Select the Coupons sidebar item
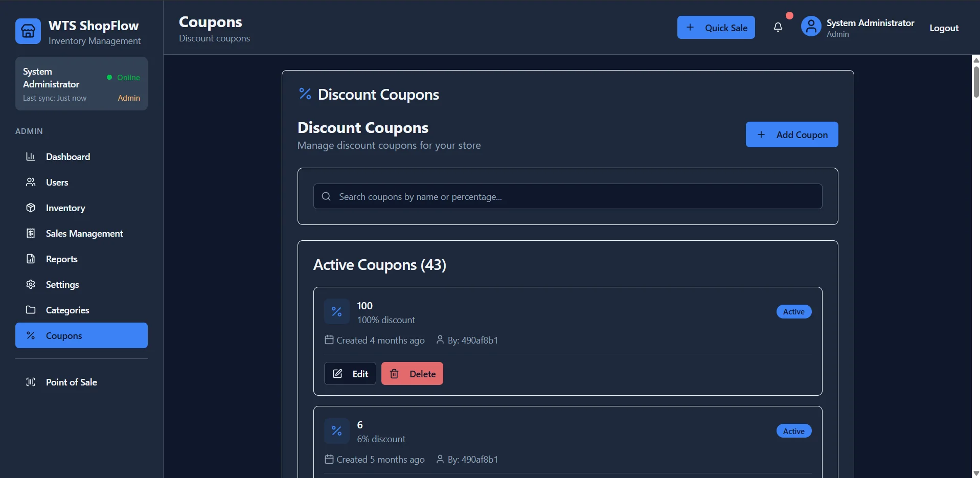The image size is (980, 478). pyautogui.click(x=81, y=335)
